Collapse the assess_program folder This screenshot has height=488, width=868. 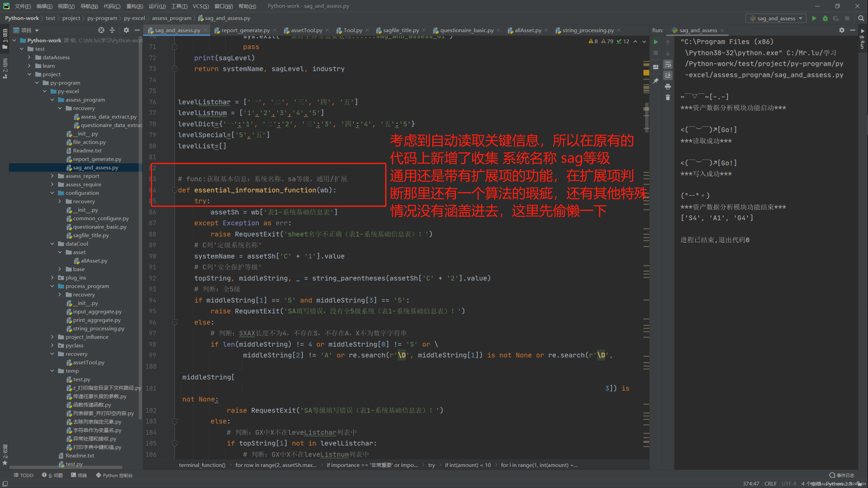(52, 100)
